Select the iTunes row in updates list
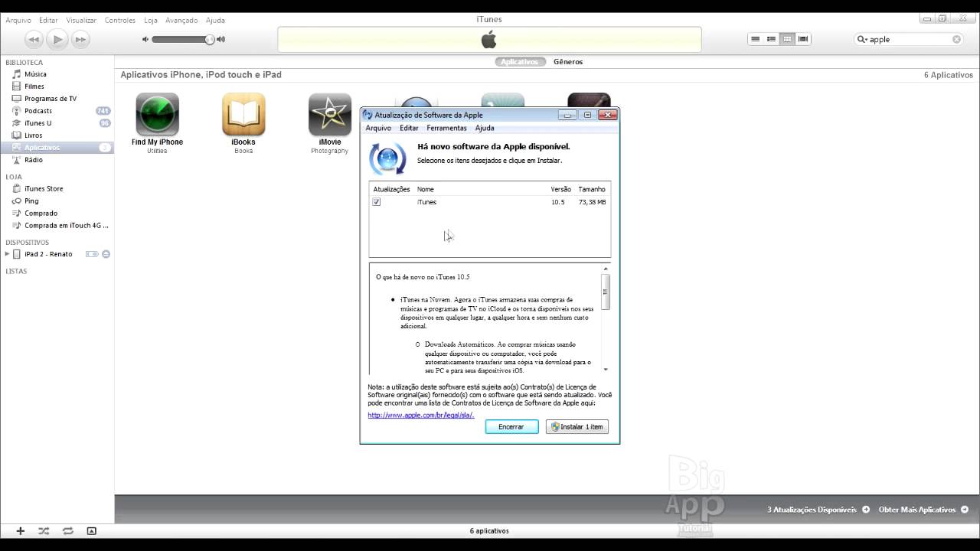980x551 pixels. point(490,202)
